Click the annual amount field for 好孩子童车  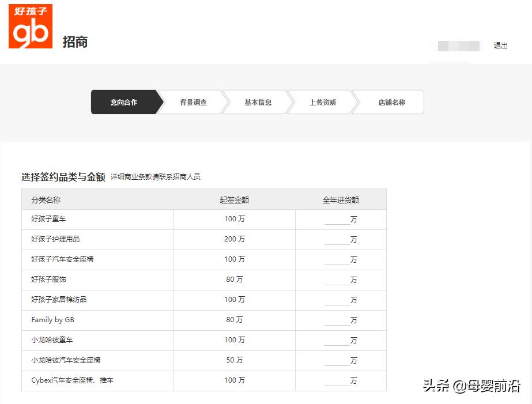[337, 220]
